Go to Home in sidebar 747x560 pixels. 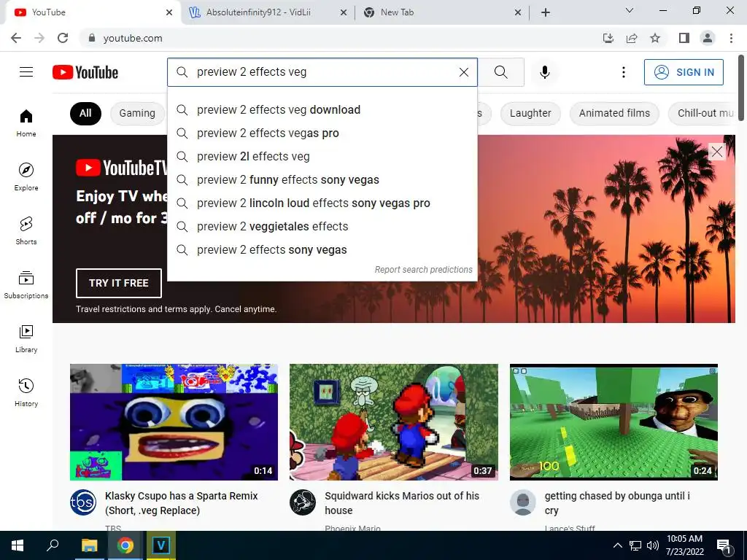pos(26,122)
